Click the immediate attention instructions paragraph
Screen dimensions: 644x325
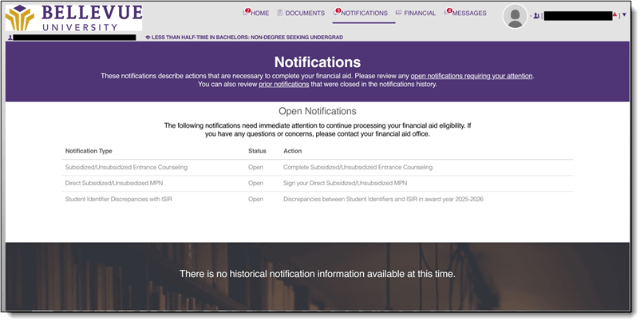pyautogui.click(x=318, y=130)
